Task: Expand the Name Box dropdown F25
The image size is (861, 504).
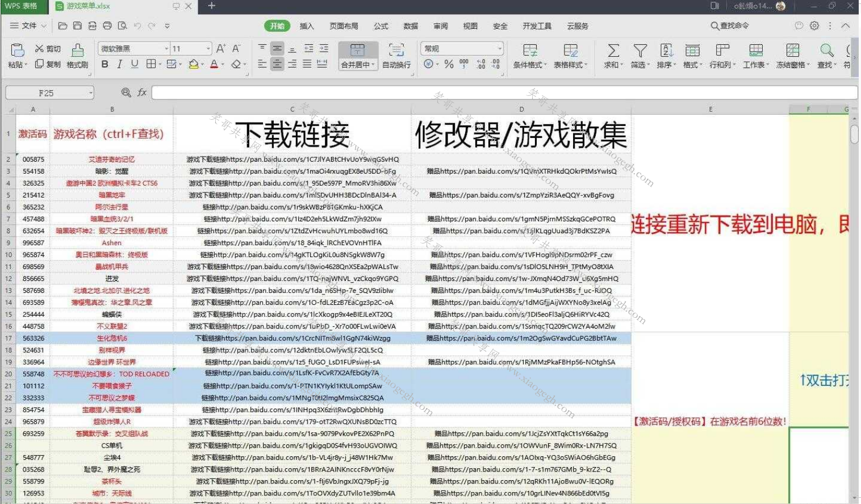Action: pos(90,93)
